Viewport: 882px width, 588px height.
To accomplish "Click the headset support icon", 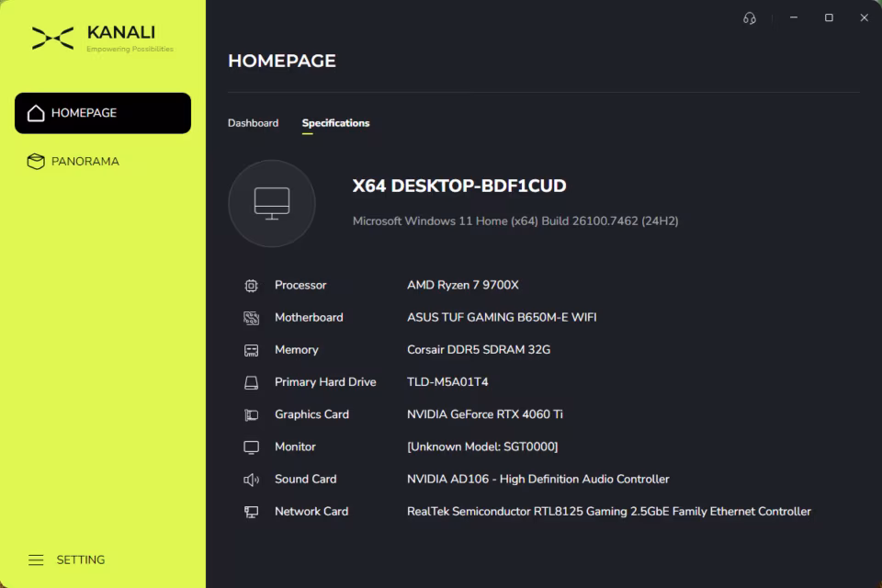I will pos(750,18).
